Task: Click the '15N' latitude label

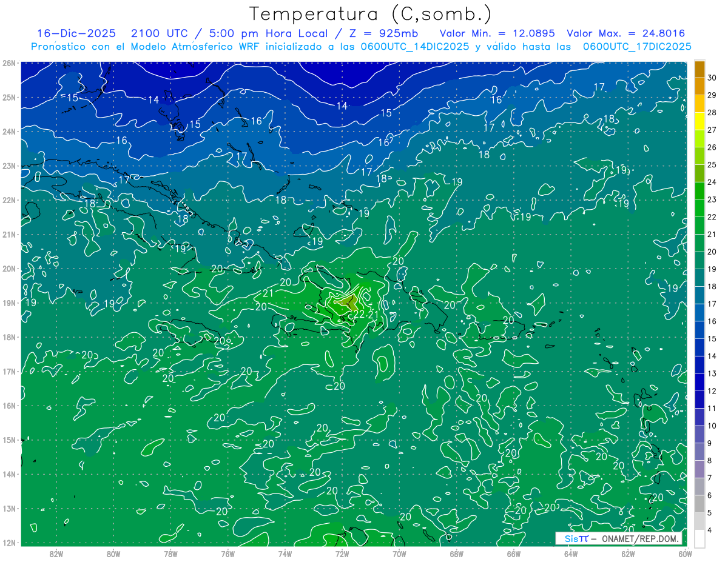Action: tap(8, 440)
